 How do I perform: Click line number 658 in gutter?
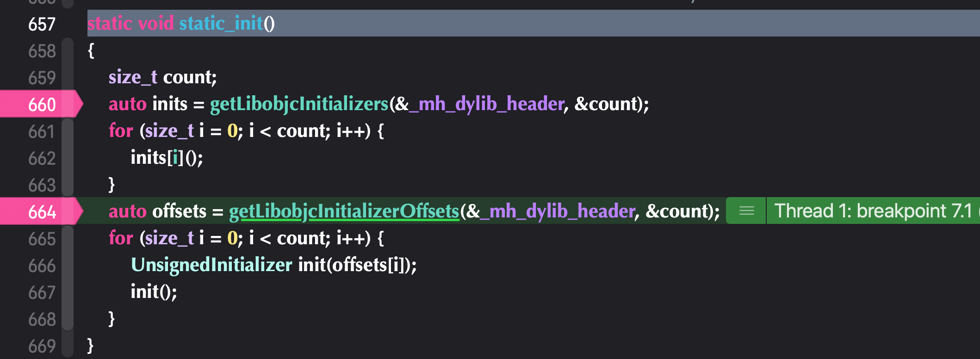[42, 51]
